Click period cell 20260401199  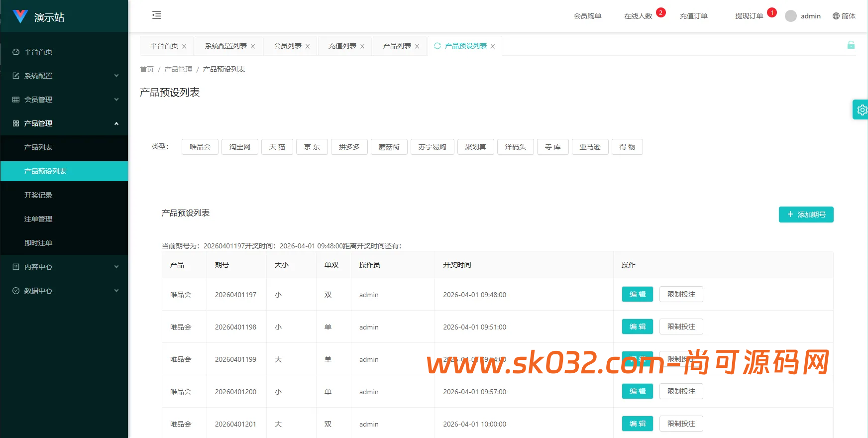236,359
